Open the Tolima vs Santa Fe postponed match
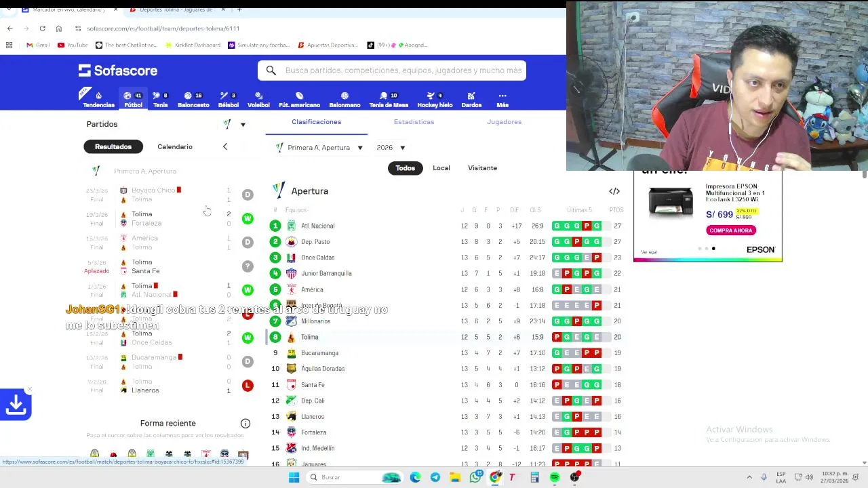Viewport: 868px width, 488px height. coord(170,266)
